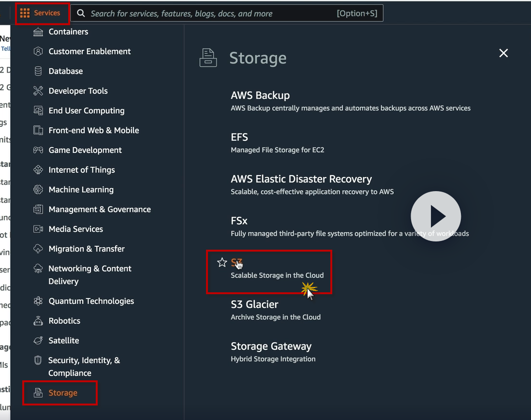The image size is (531, 420).
Task: Open the EFS service link
Action: (239, 137)
